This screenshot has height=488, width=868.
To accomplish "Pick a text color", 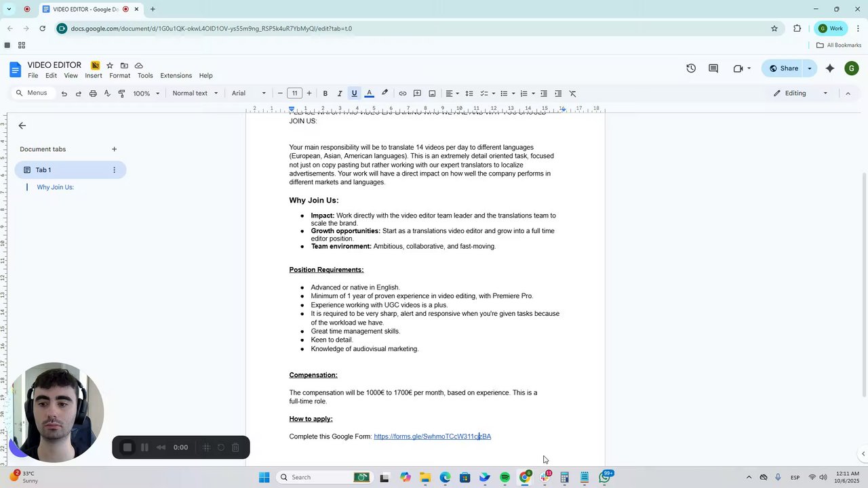I will point(370,94).
